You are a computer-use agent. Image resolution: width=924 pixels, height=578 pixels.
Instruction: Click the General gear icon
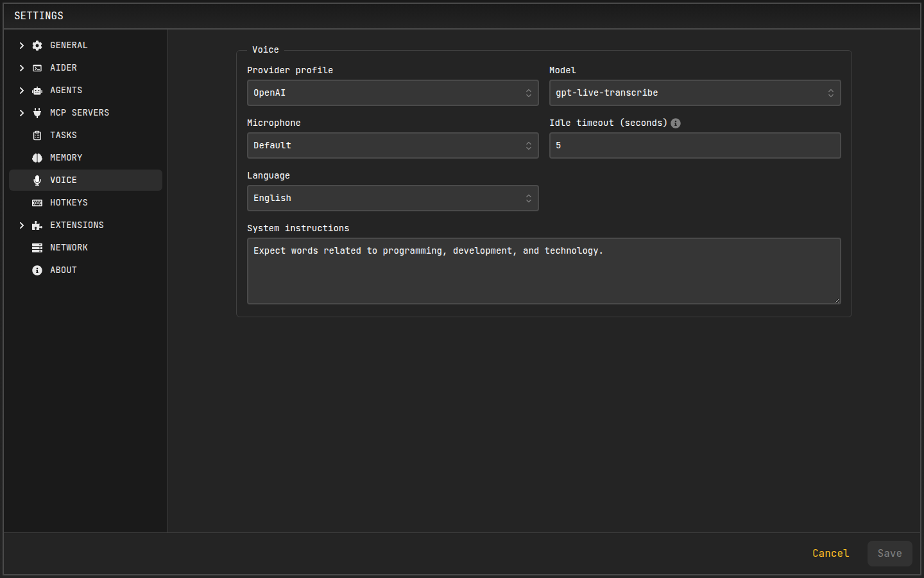37,46
